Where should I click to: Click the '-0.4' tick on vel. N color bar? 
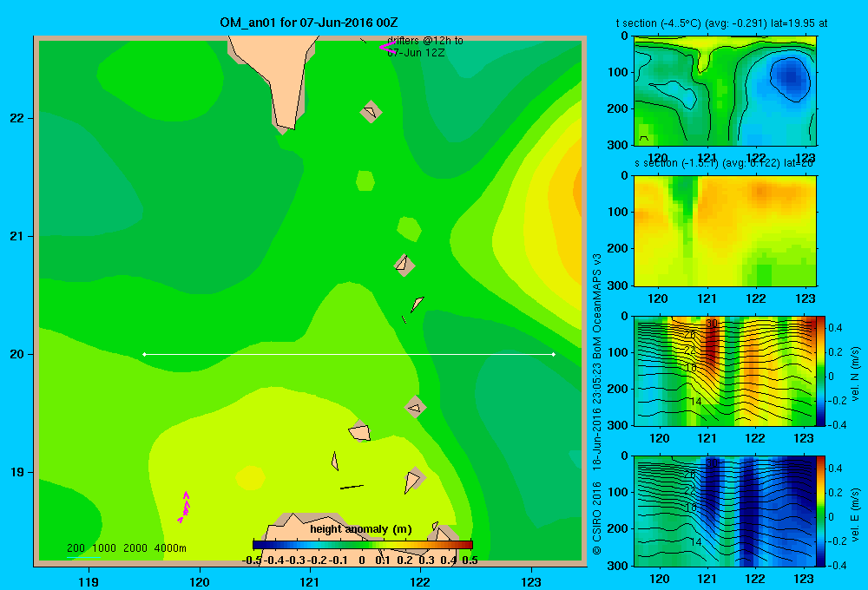click(835, 425)
